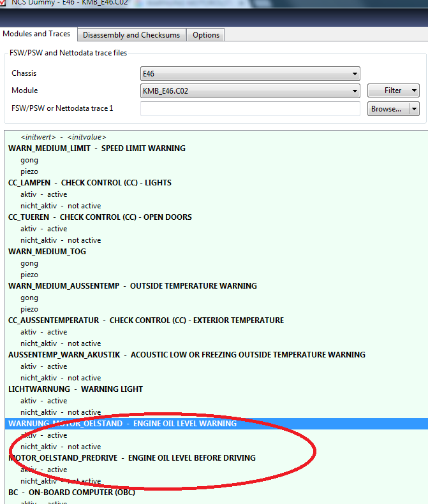The height and width of the screenshot is (504, 428).
Task: Select piezo under WARN_MEDIUM_AUSSENTEMP
Action: coord(29,309)
